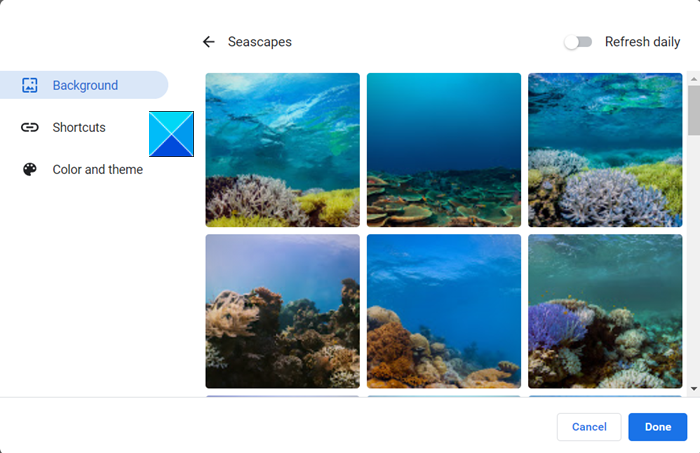Viewport: 700px width, 453px height.
Task: Click the Done button
Action: (x=658, y=427)
